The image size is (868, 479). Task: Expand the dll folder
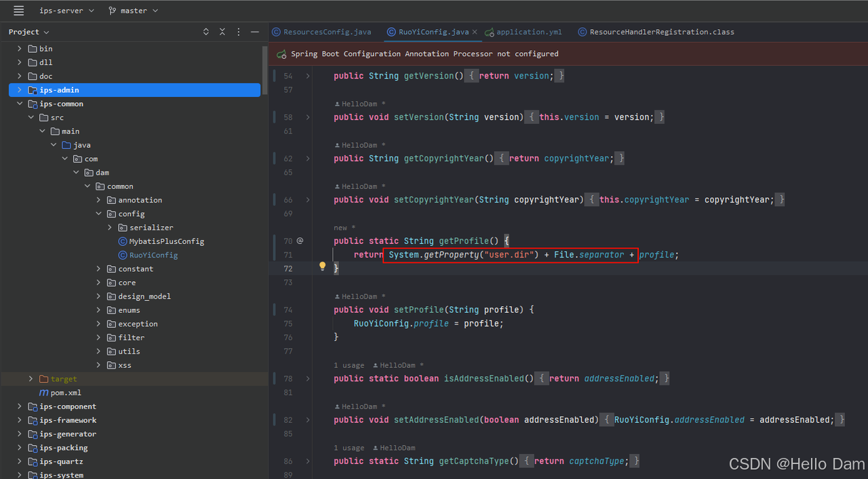point(20,62)
